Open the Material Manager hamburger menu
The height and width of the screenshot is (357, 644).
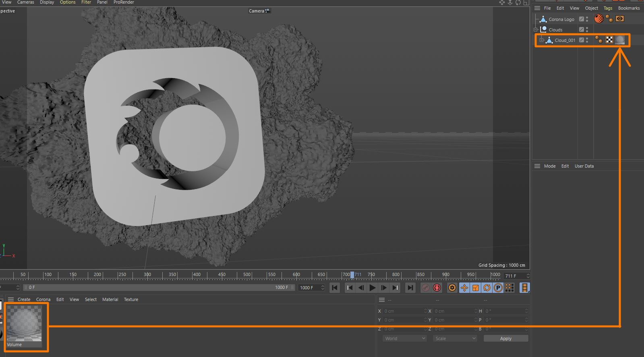tap(11, 299)
